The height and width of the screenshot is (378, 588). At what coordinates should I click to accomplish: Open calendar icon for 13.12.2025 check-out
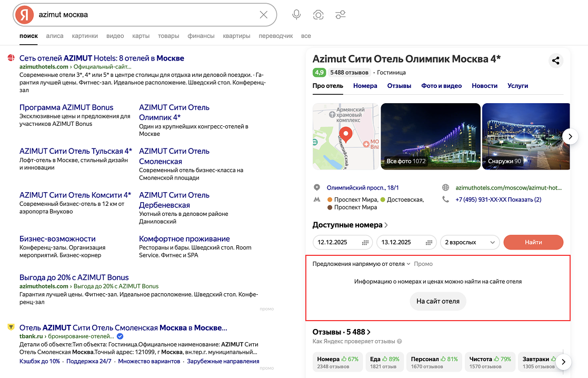[x=429, y=242]
